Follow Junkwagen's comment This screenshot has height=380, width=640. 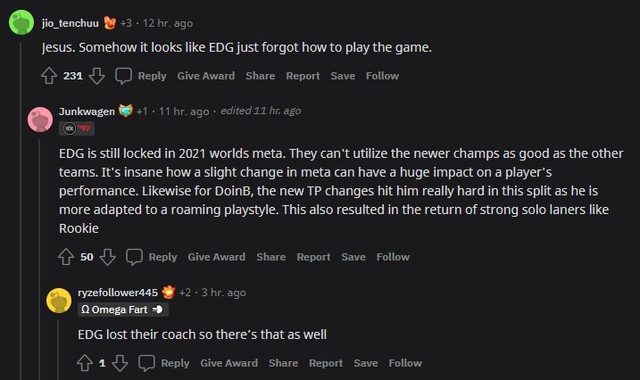393,257
